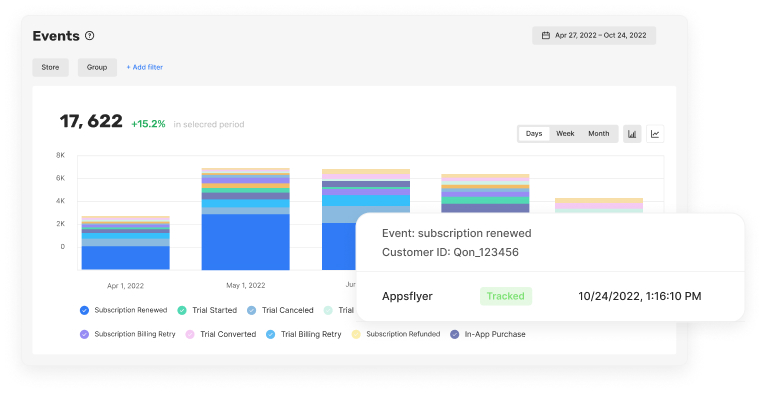This screenshot has width=763, height=393.
Task: Click the 10/24/2022, 1:16:10 PM timestamp
Action: 640,296
